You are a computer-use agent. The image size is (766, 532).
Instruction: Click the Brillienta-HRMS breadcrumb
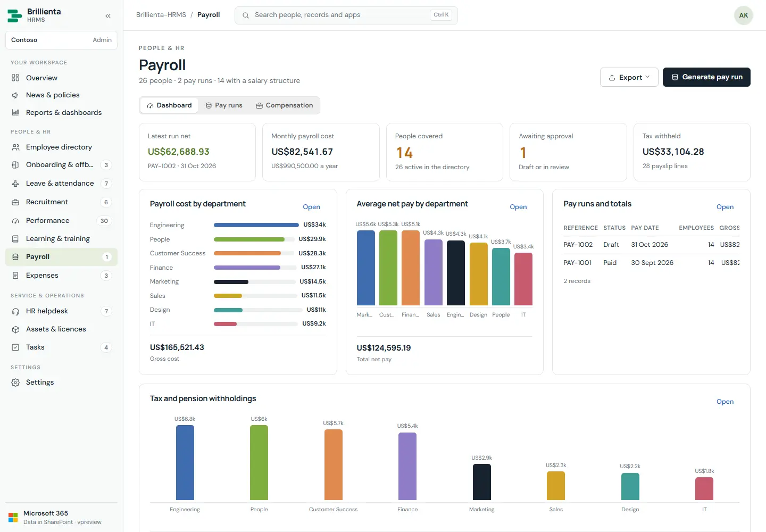coord(161,15)
